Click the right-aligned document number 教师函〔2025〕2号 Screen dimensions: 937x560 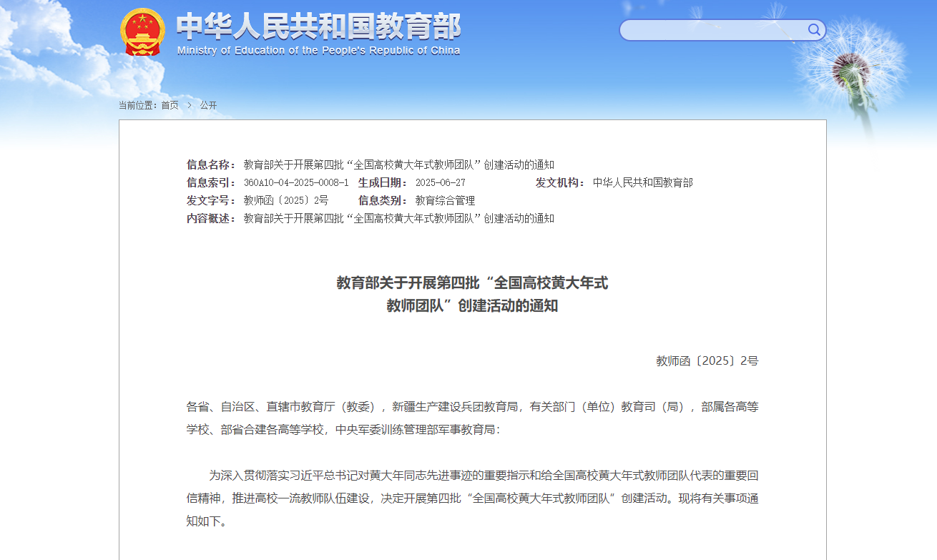[x=707, y=361]
